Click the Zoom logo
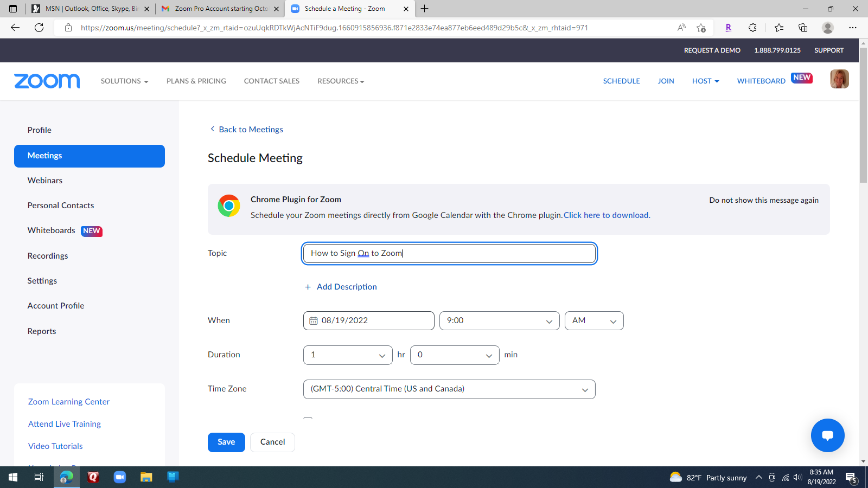The height and width of the screenshot is (488, 868). pyautogui.click(x=47, y=81)
